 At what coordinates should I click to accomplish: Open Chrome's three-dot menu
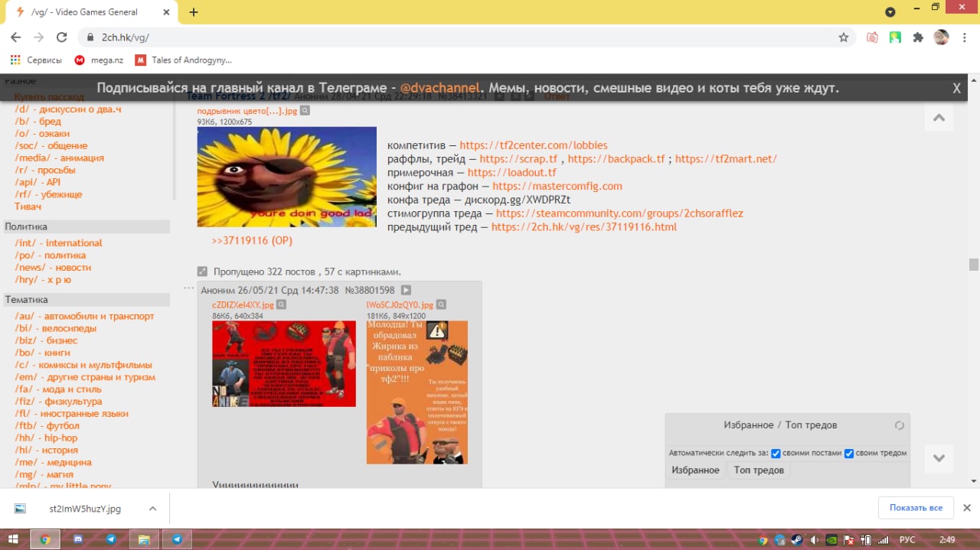(965, 37)
